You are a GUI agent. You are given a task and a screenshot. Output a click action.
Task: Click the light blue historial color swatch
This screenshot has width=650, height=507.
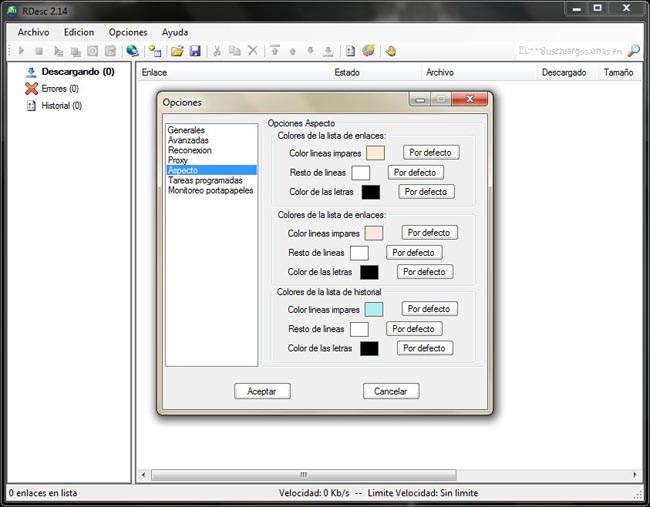pyautogui.click(x=374, y=310)
